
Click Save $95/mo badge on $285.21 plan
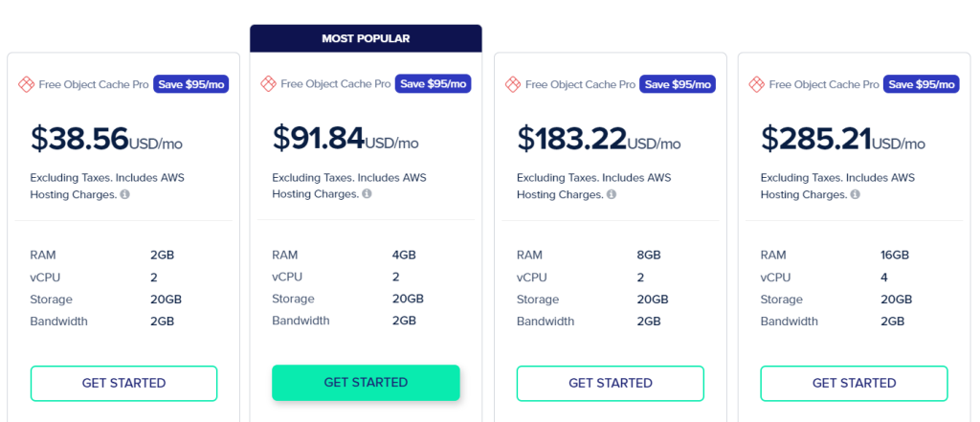(922, 84)
